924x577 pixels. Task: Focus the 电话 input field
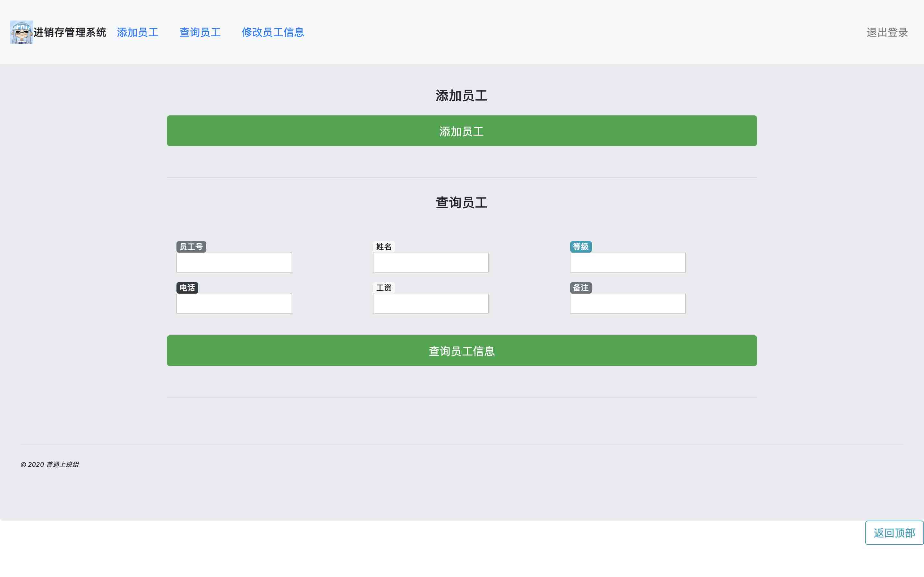tap(234, 303)
